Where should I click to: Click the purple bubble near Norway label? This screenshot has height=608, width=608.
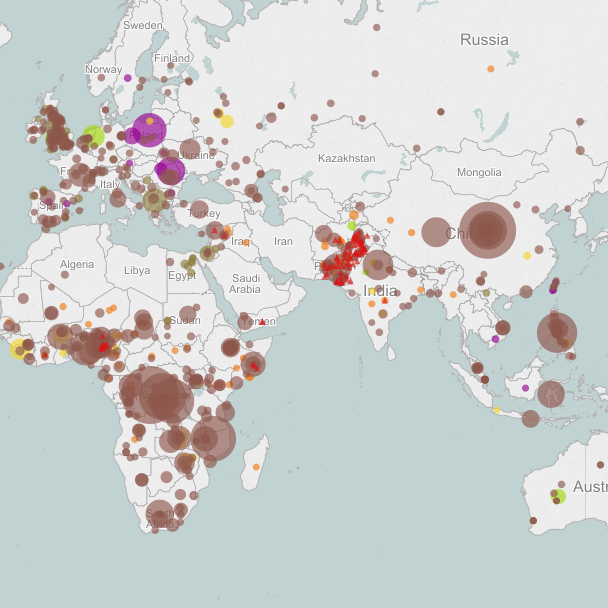128,77
